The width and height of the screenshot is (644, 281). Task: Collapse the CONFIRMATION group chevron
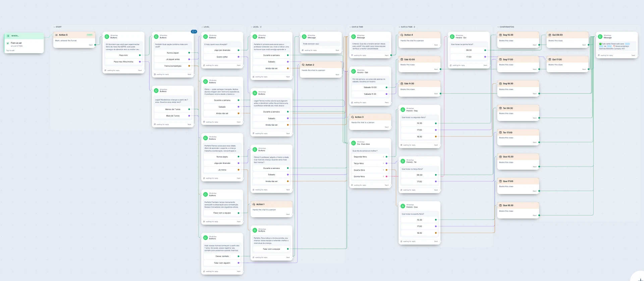click(498, 27)
